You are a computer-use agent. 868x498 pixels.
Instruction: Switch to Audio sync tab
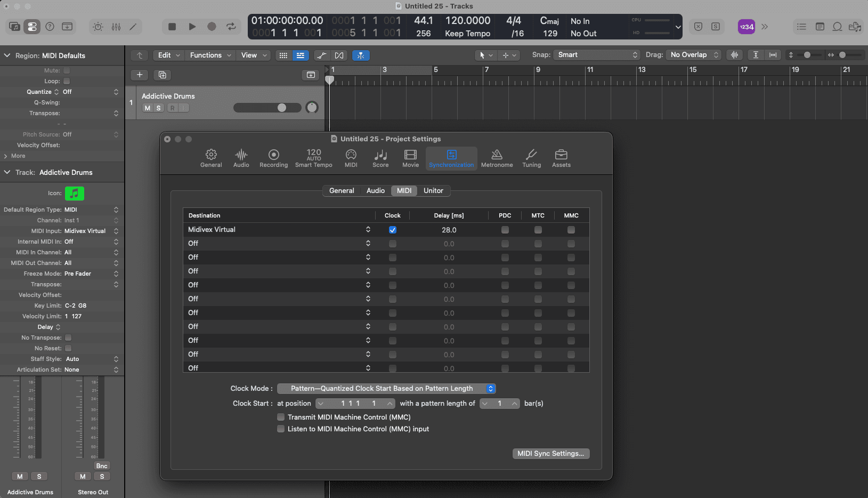[x=376, y=191]
